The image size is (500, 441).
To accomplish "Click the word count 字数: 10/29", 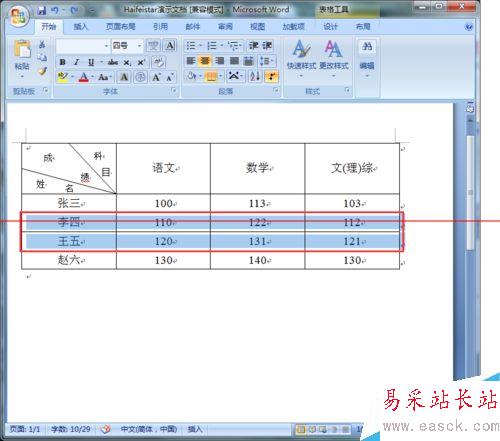I will pyautogui.click(x=71, y=429).
